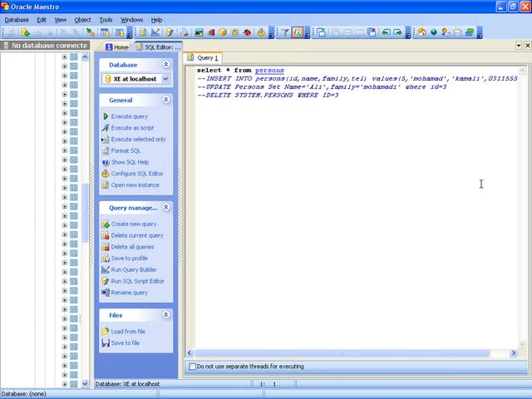Click the Format SQL link
This screenshot has width=532, height=399.
[x=126, y=150]
